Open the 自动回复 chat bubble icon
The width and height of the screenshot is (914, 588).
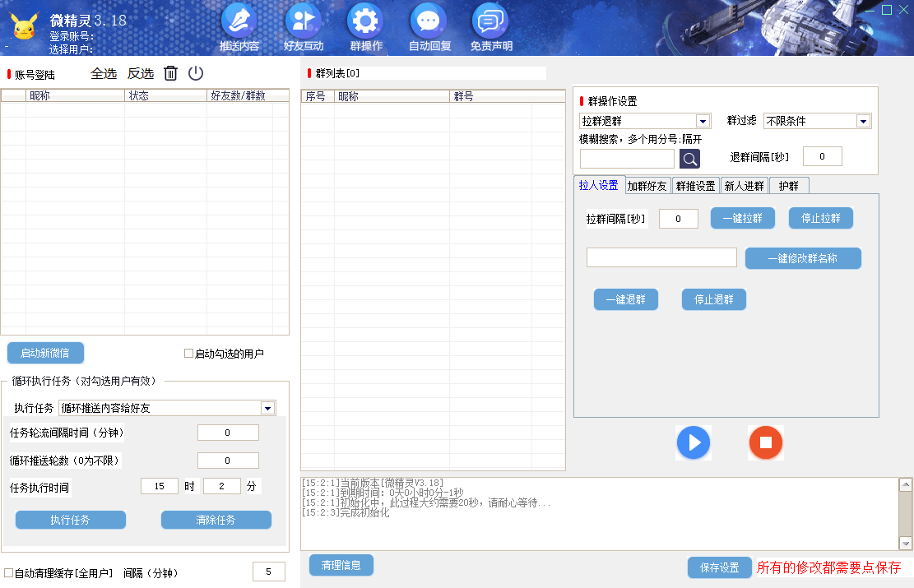click(429, 27)
